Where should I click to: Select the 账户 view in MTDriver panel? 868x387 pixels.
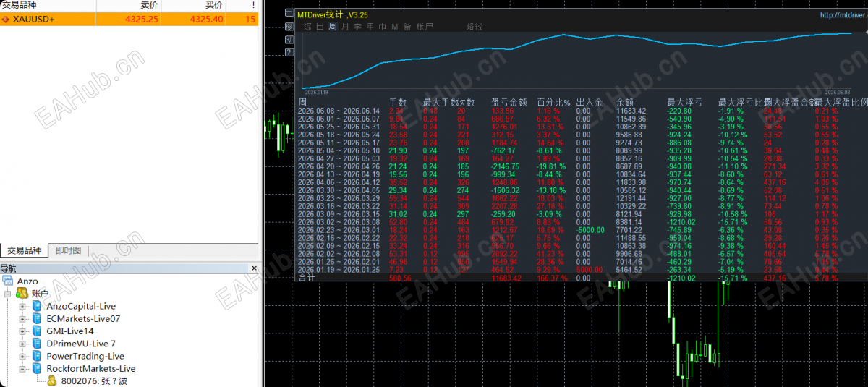pos(425,27)
